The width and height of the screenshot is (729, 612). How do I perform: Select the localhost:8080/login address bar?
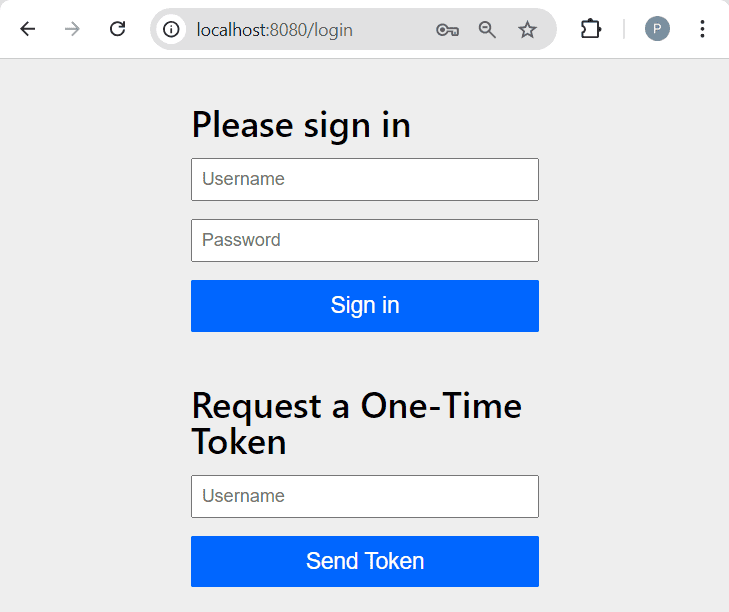300,30
